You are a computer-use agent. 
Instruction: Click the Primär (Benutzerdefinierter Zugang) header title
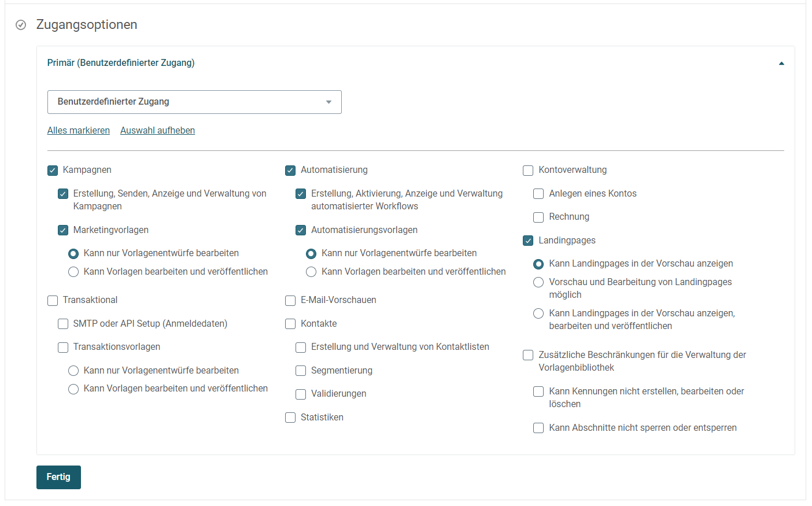coord(121,62)
